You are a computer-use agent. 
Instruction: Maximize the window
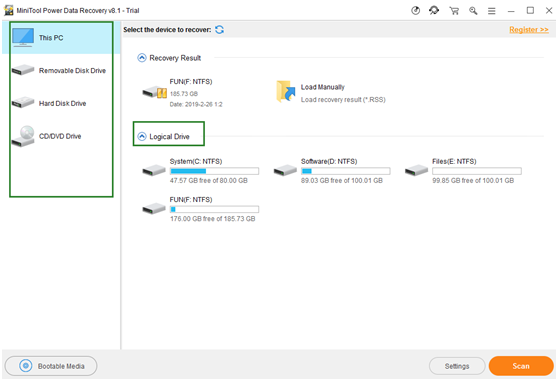click(530, 11)
